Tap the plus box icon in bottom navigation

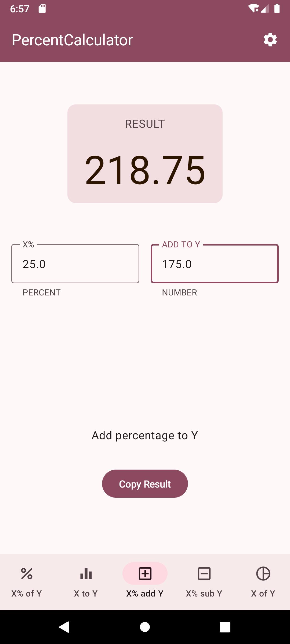click(145, 574)
